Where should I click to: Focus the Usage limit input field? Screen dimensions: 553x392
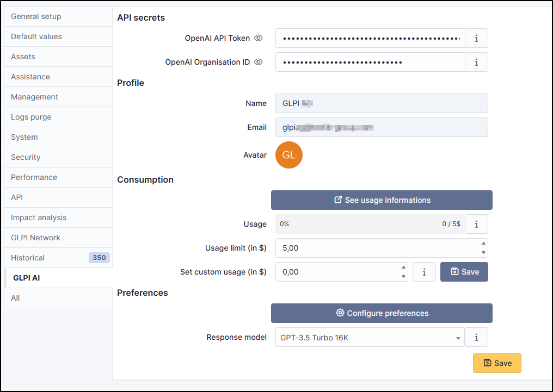[x=376, y=248]
